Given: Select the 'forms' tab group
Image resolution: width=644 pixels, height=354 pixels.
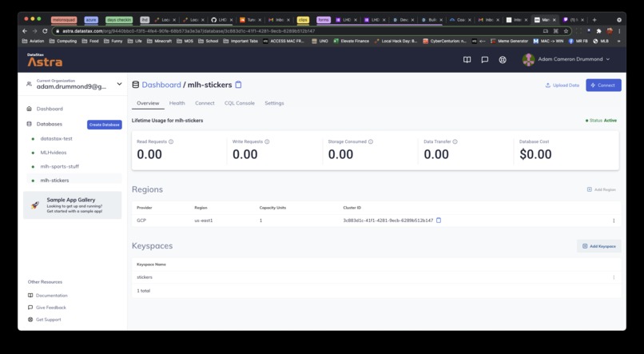Looking at the screenshot, I should coord(324,20).
